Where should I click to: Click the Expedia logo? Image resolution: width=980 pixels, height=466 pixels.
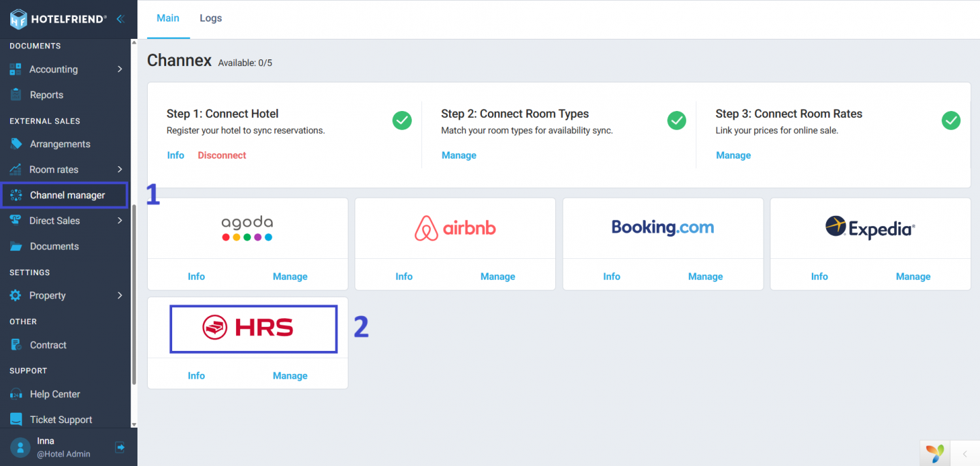click(x=870, y=228)
